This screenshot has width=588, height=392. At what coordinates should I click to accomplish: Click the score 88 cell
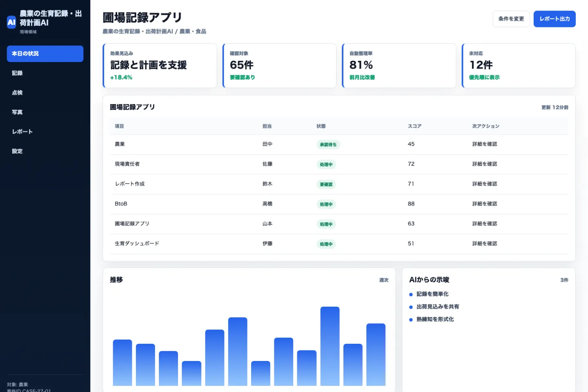(x=411, y=204)
